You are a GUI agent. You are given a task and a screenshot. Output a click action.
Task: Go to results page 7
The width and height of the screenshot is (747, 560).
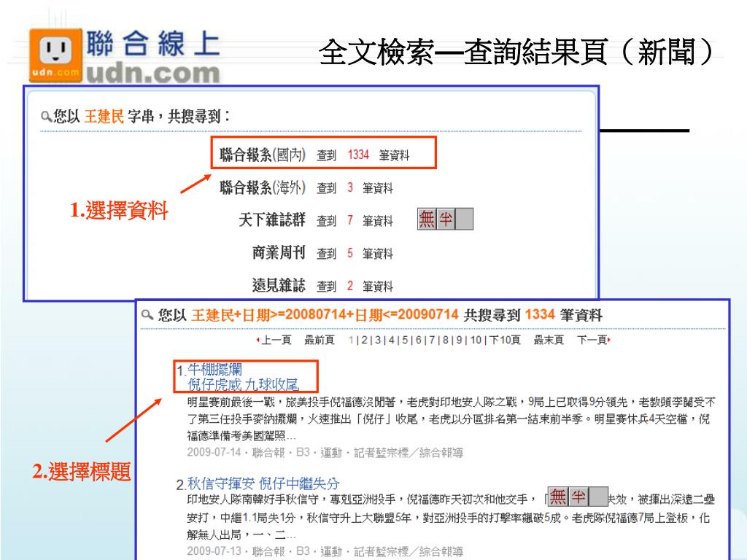[x=432, y=340]
